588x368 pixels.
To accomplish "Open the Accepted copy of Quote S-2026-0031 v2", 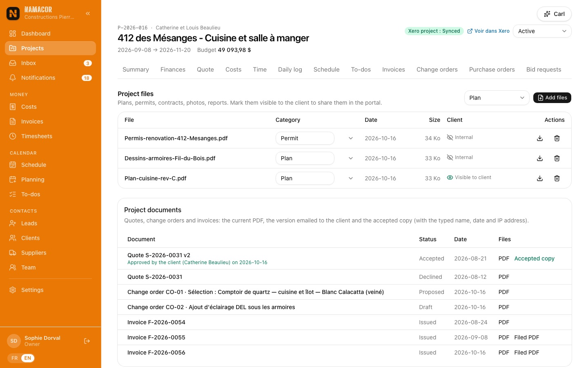I will tap(534, 258).
